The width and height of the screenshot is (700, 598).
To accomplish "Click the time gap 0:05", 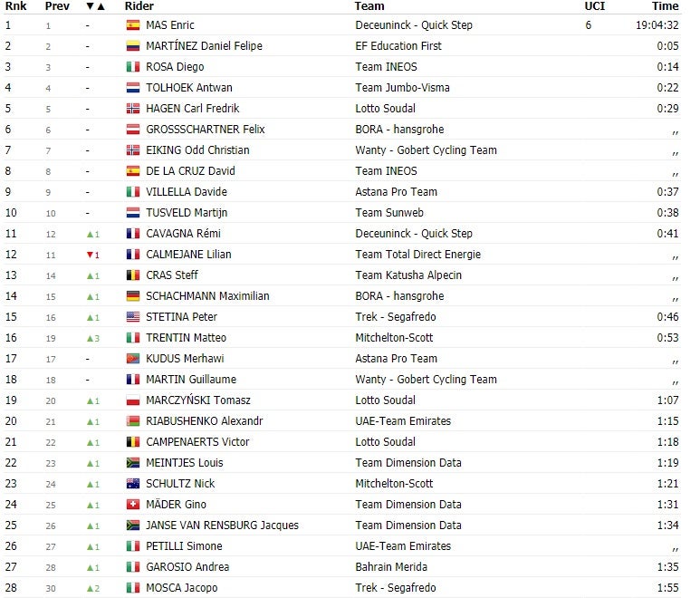I will [x=668, y=46].
